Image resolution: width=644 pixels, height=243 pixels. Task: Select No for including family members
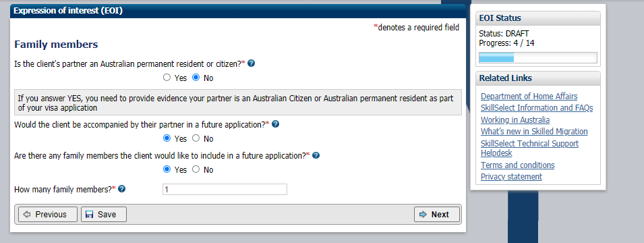point(196,169)
